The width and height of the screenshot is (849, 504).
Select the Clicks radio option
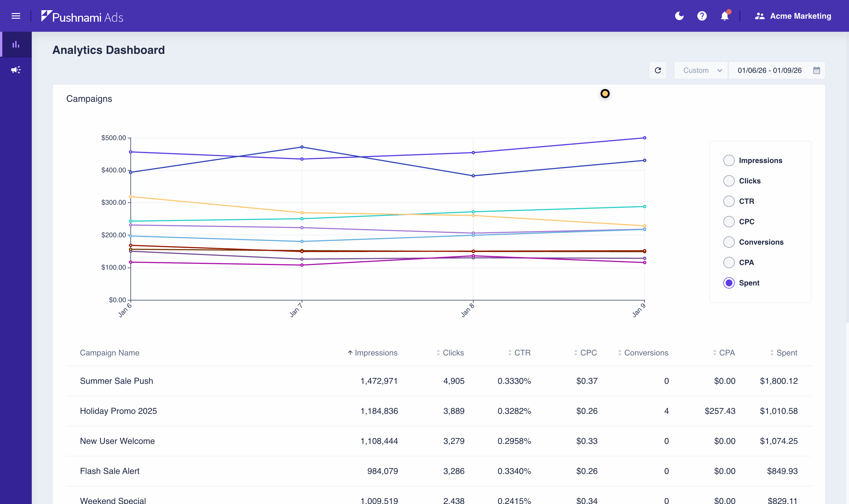[x=729, y=181]
